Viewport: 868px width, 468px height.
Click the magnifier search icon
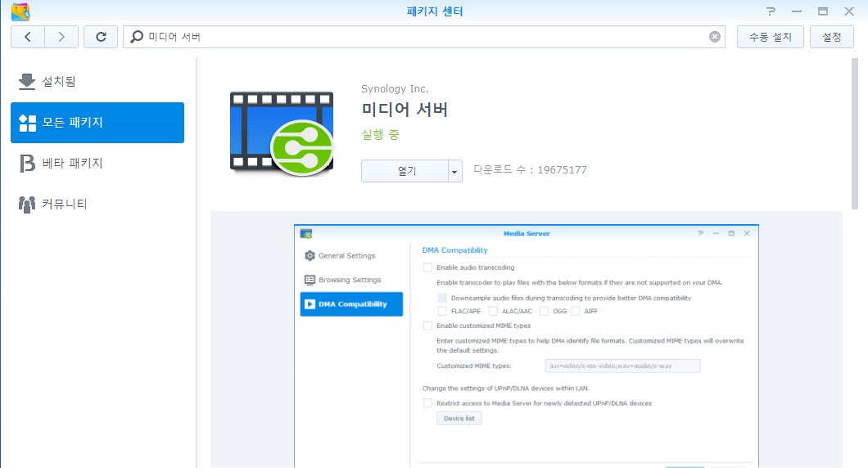(136, 37)
